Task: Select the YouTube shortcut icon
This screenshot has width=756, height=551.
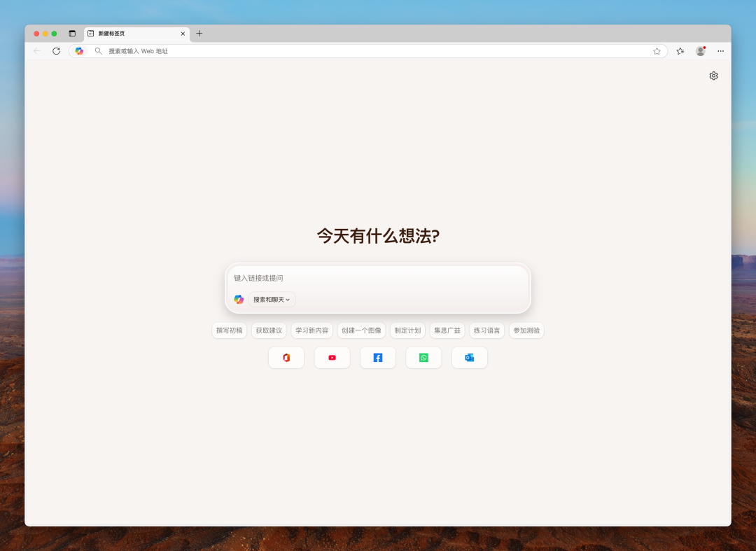Action: pos(332,357)
